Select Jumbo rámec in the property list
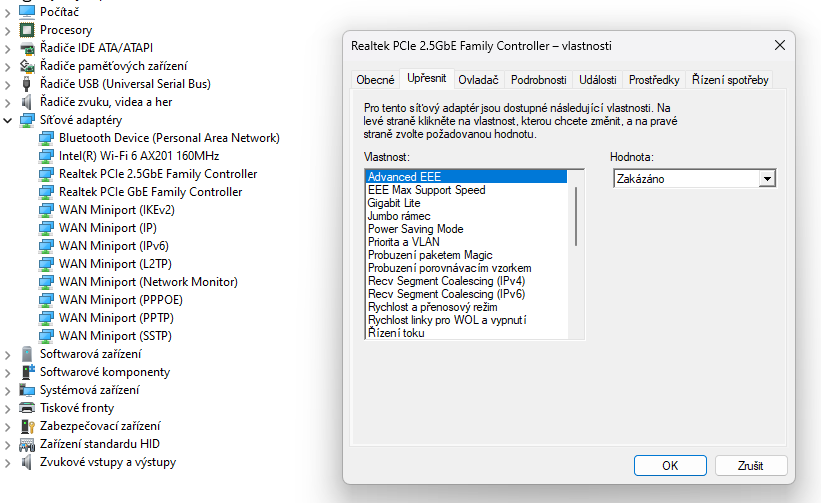The width and height of the screenshot is (821, 503). coord(399,216)
